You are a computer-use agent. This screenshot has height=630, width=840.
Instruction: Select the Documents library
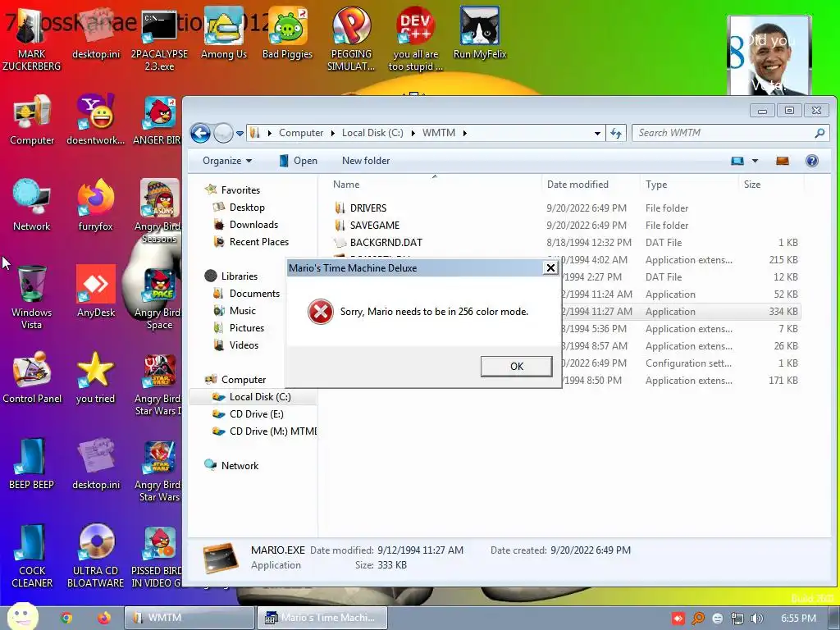tap(254, 294)
